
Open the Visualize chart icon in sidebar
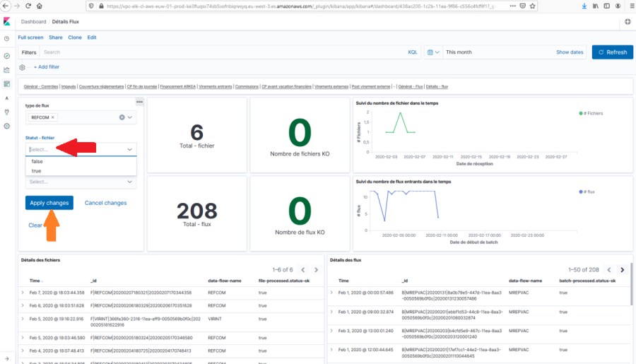click(x=6, y=70)
